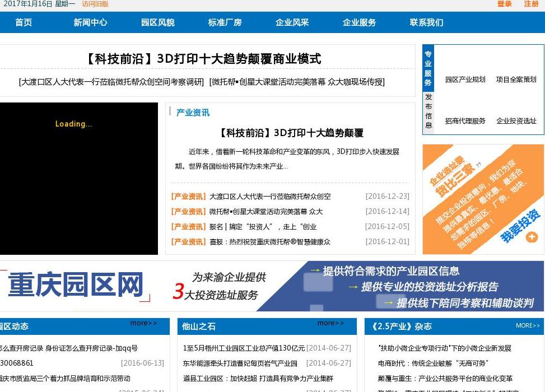The width and height of the screenshot is (545, 392).
Task: Open news 喜报：热烈祝贺重庆微托帮
Action: coord(270,242)
